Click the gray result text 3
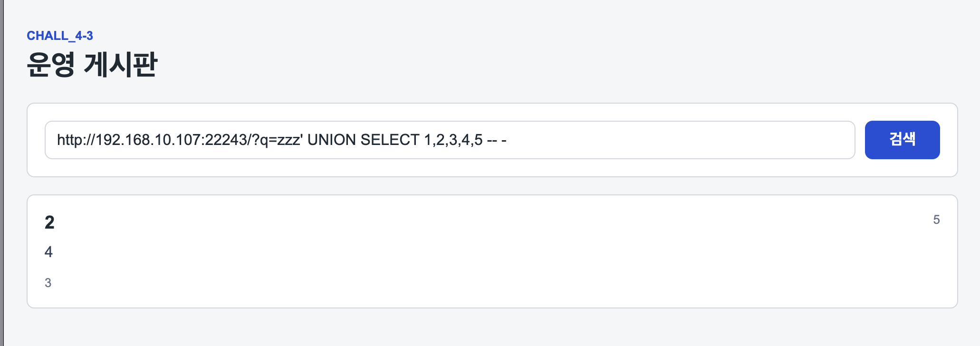The height and width of the screenshot is (346, 980). pos(48,283)
